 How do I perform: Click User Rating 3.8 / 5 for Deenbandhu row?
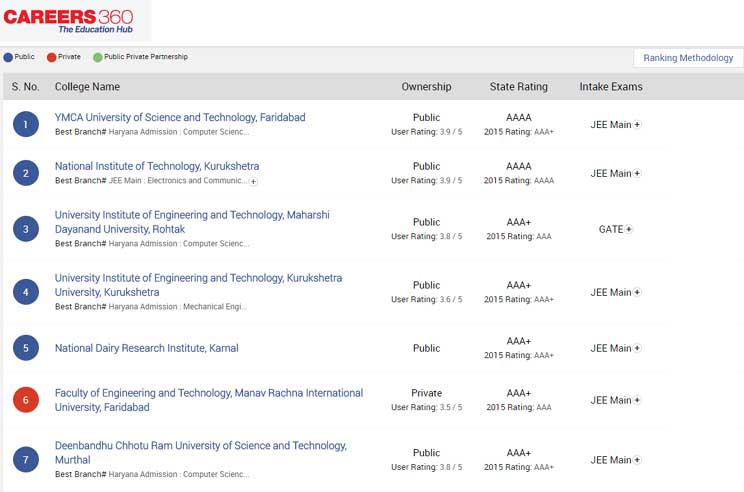[427, 467]
